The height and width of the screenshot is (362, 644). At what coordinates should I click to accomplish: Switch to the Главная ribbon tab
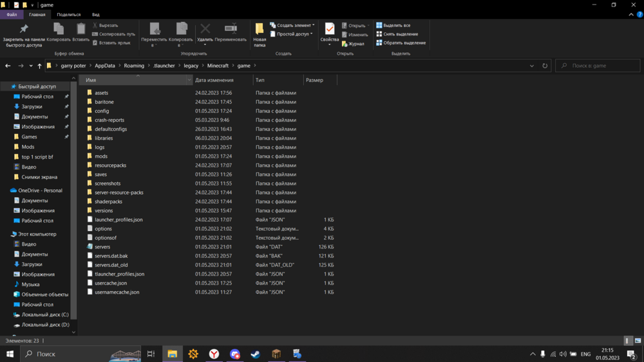[x=37, y=14]
